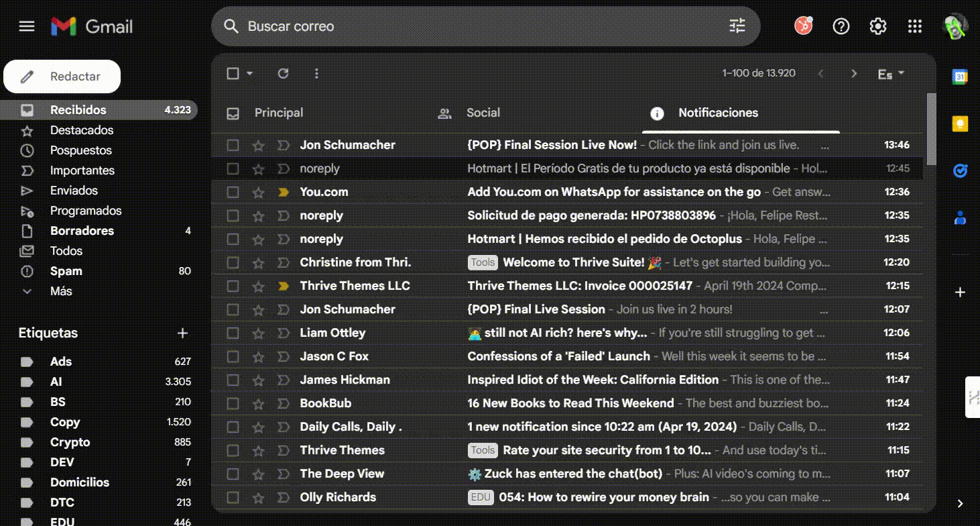Viewport: 980px width, 526px height.
Task: Refresh the inbox
Action: pyautogui.click(x=283, y=73)
